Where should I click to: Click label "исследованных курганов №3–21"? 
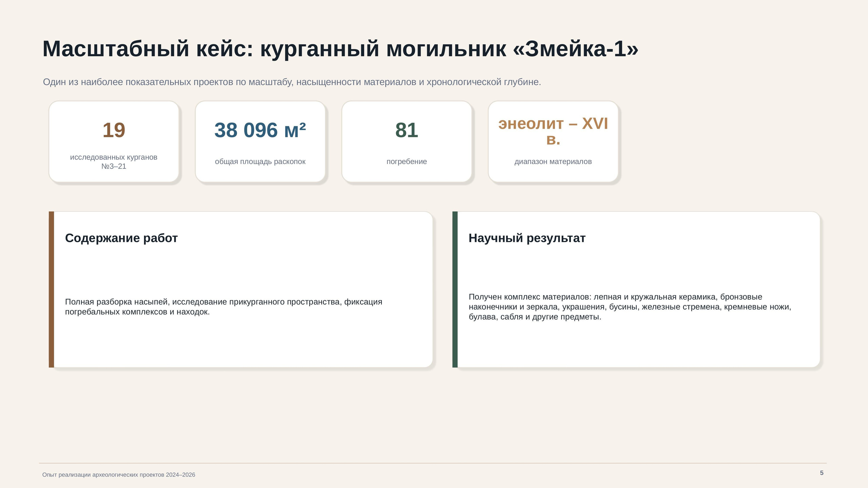tap(114, 162)
